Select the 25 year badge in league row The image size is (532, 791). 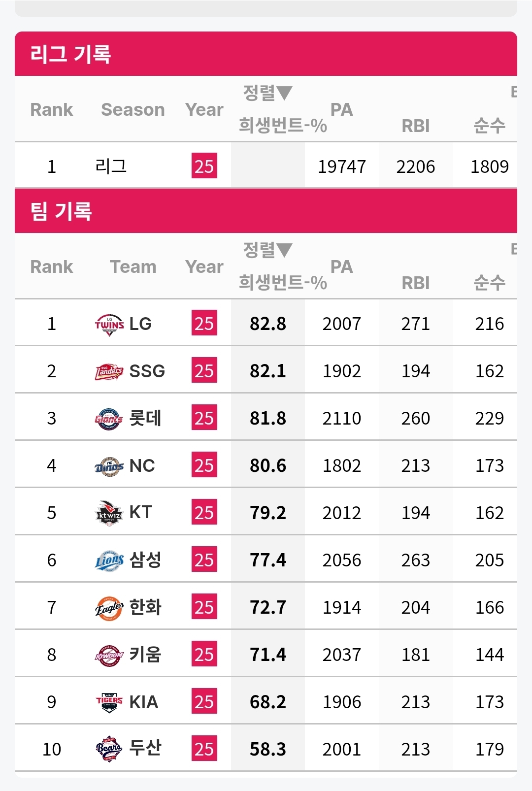[x=204, y=166]
